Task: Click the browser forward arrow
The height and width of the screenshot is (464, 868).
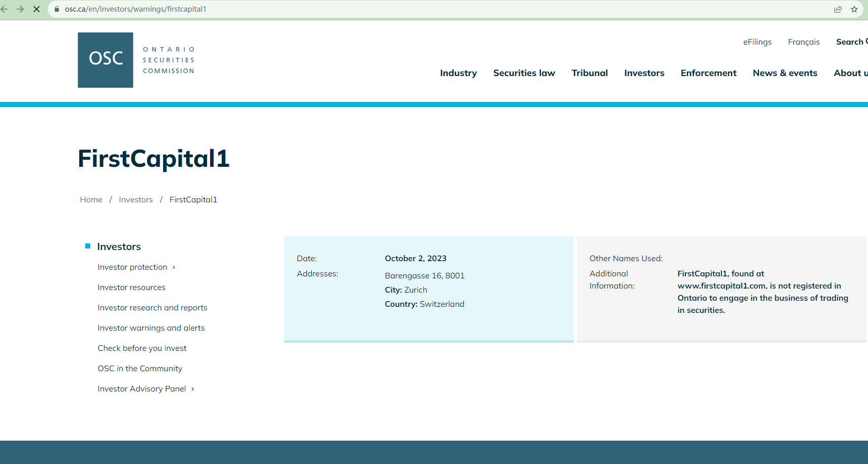Action: (20, 9)
